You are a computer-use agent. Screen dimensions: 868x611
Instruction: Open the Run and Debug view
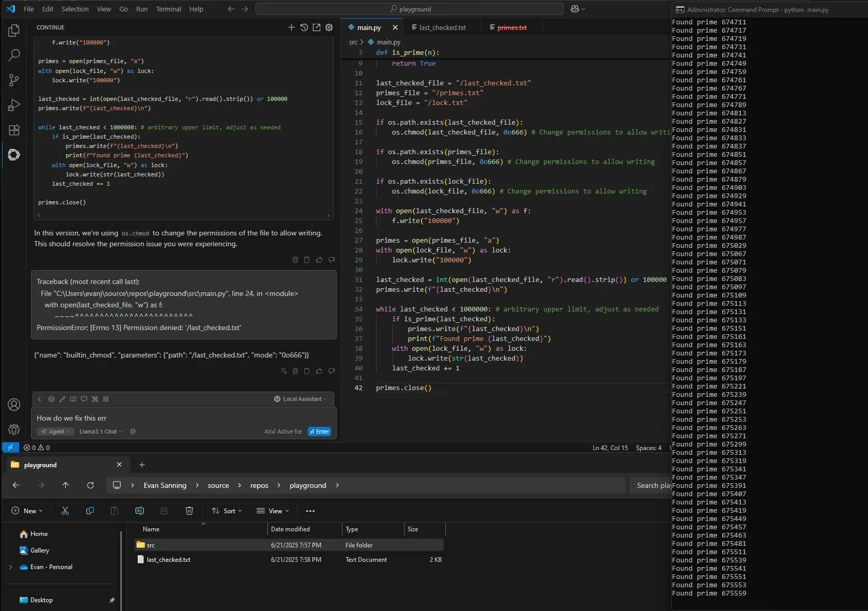pos(14,106)
